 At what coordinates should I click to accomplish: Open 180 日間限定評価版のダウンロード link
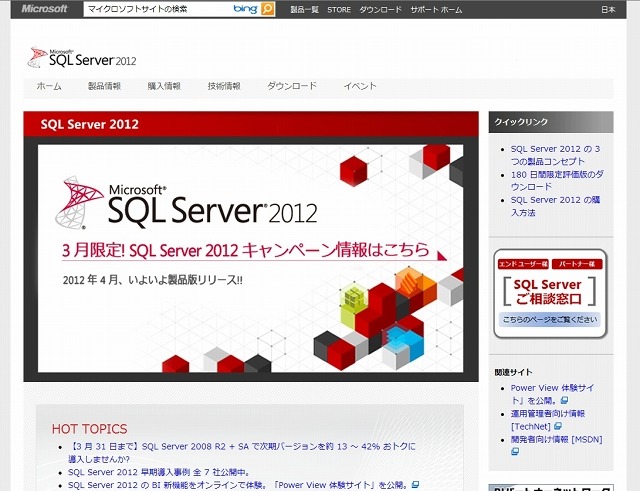[557, 180]
